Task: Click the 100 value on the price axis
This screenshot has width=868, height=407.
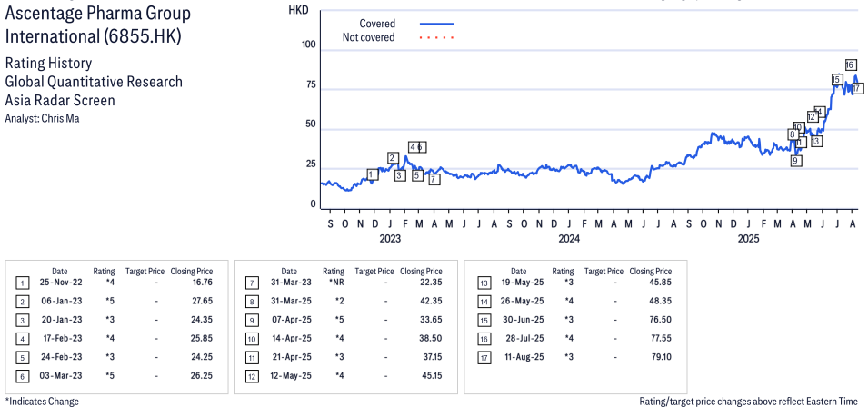Action: click(x=308, y=45)
